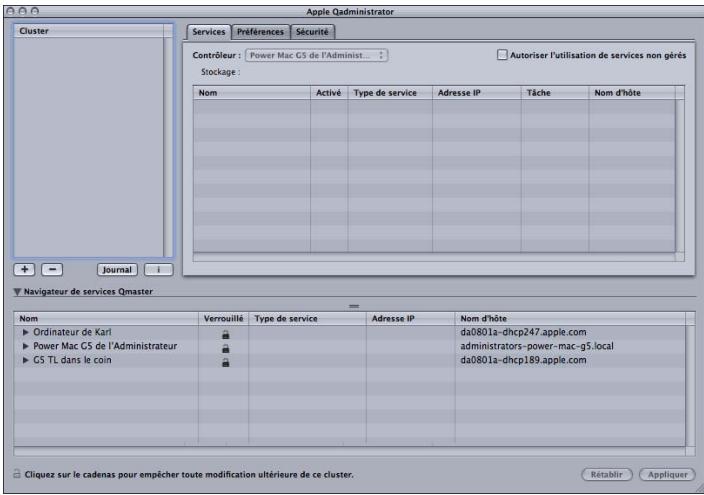Click Type de service header in services table
Viewport: 704px width, 495px height.
[390, 93]
